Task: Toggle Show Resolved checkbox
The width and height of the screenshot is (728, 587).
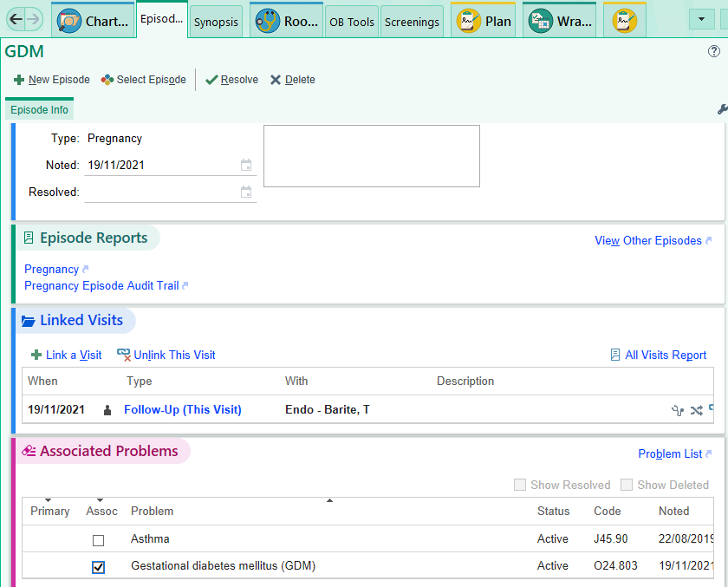Action: click(520, 485)
